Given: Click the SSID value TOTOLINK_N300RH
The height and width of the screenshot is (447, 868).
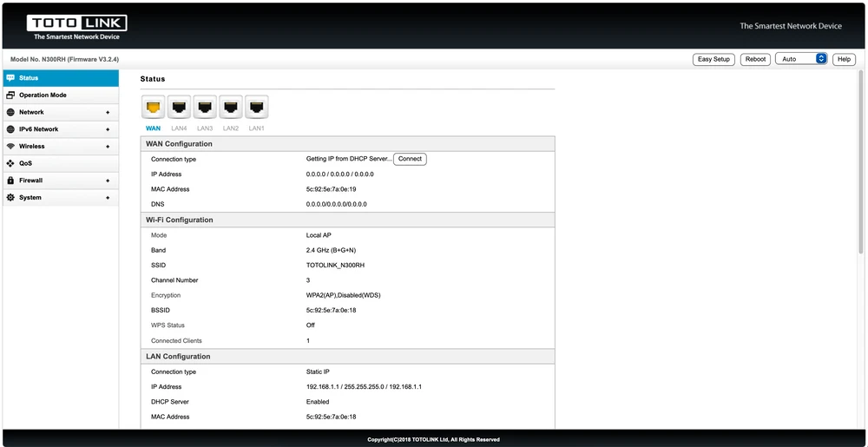Looking at the screenshot, I should coord(335,266).
